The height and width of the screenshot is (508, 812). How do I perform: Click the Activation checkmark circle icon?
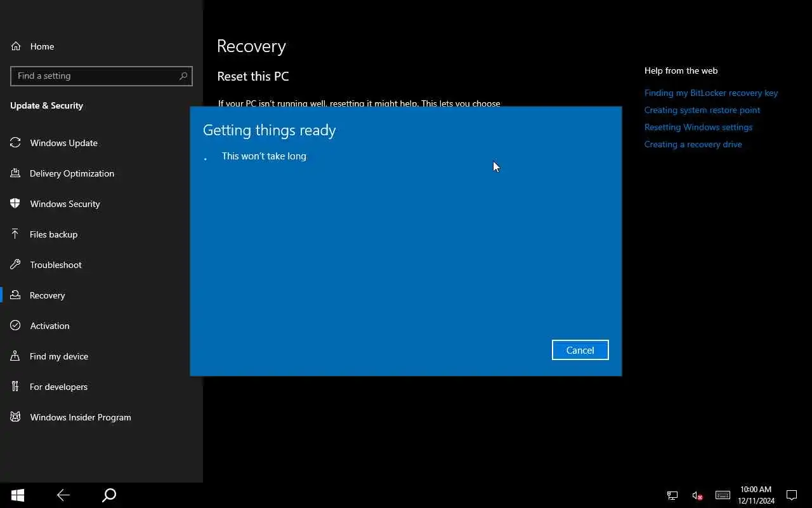click(x=15, y=326)
